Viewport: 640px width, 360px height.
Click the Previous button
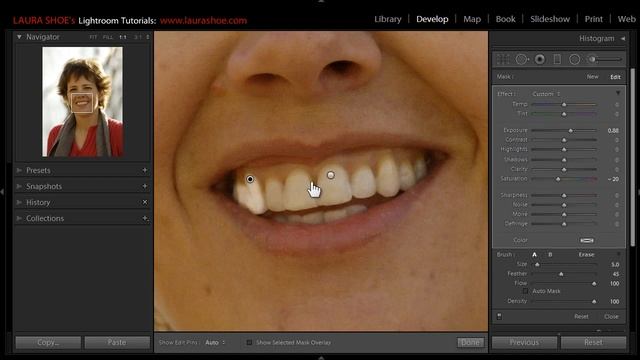524,342
